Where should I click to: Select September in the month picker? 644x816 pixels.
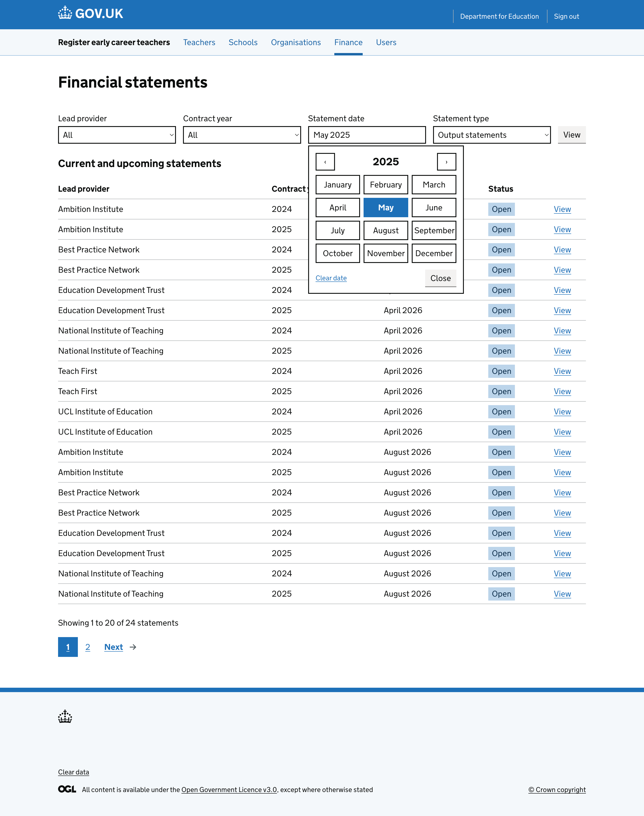434,230
